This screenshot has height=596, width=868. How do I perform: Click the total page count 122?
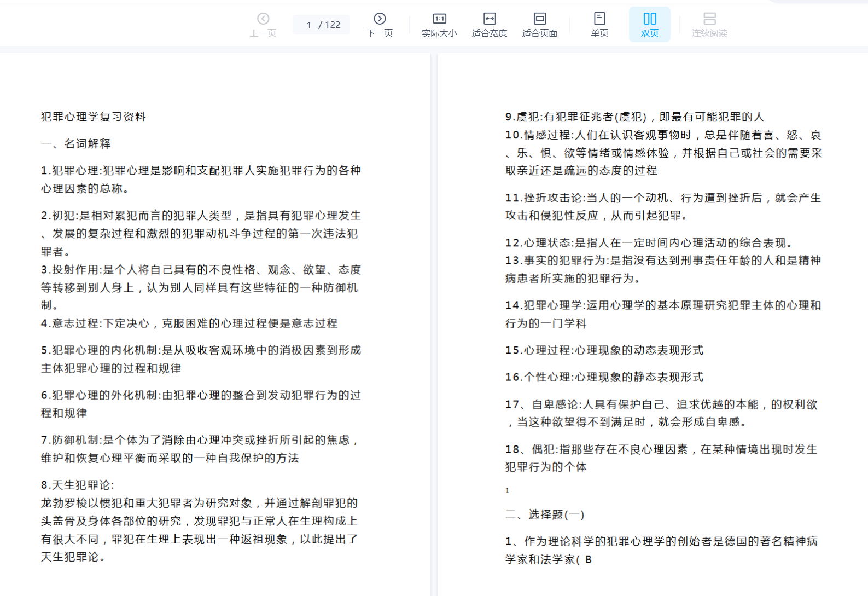333,25
